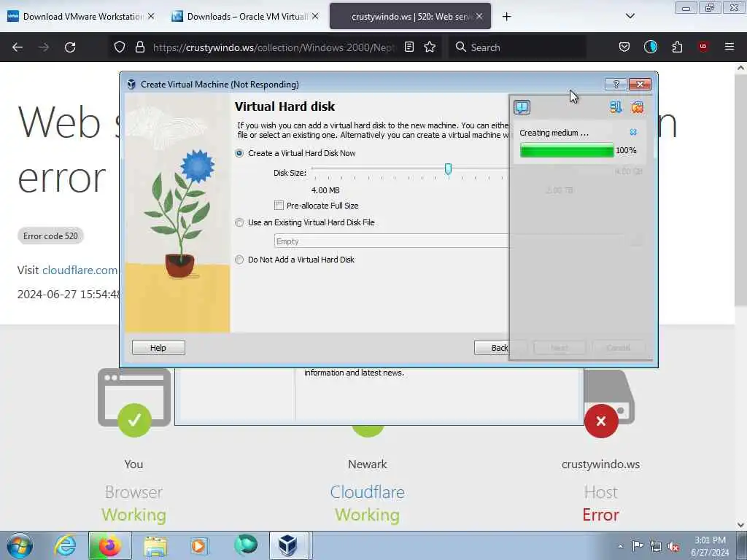Select crustywindo.ws 520 tab
This screenshot has width=747, height=560.
pos(410,16)
